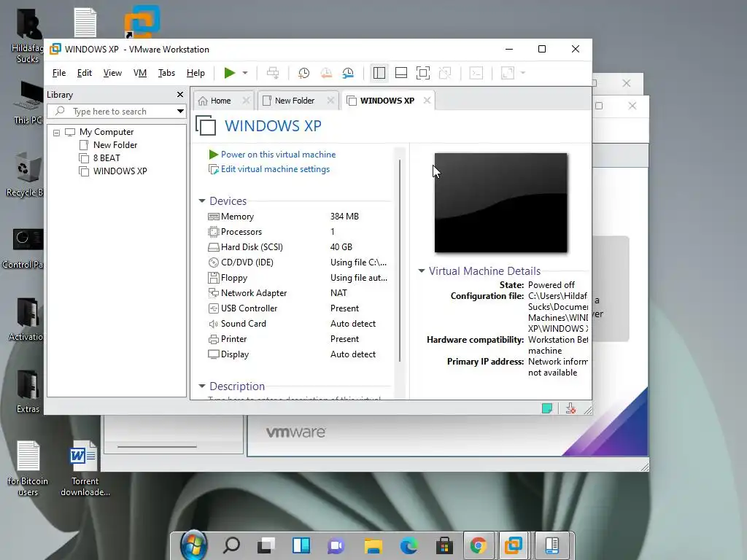Open the Tabs menu
Viewport: 747px width, 560px height.
[166, 73]
